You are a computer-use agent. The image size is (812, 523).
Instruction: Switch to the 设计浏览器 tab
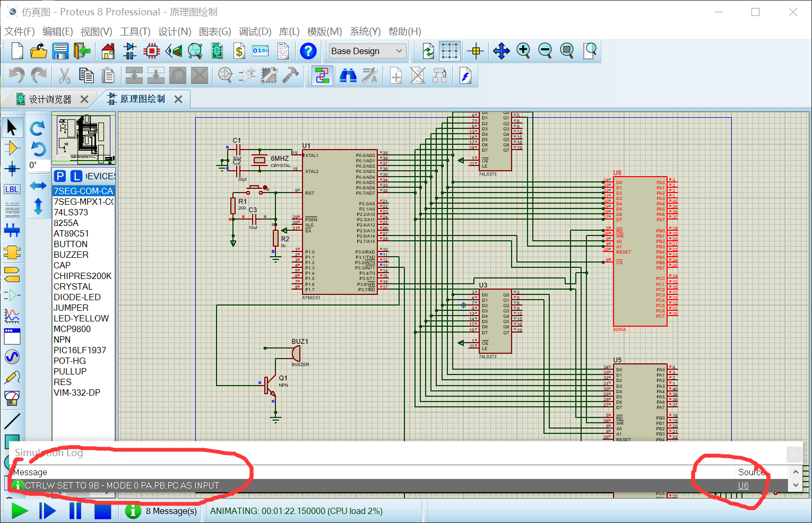(x=50, y=99)
